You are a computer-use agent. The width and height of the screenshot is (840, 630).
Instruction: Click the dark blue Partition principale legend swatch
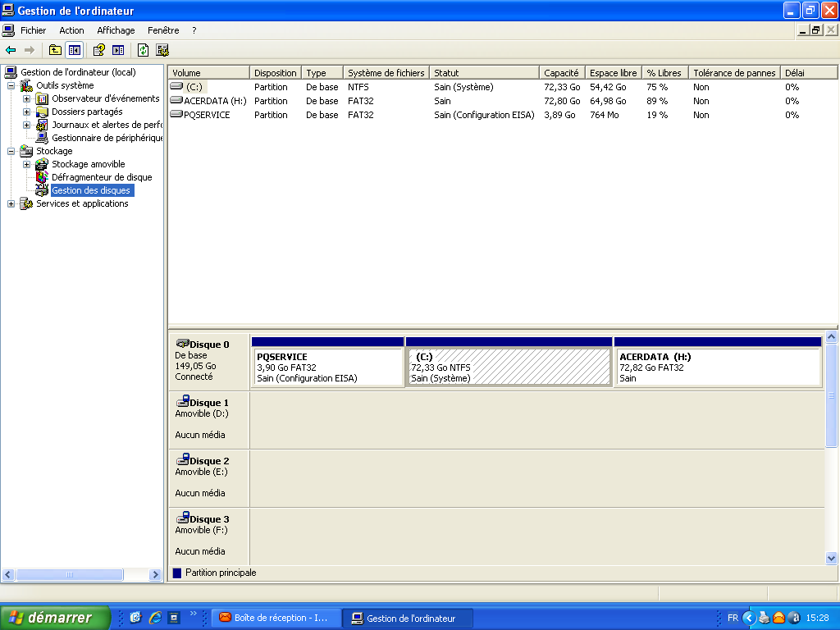[x=176, y=573]
